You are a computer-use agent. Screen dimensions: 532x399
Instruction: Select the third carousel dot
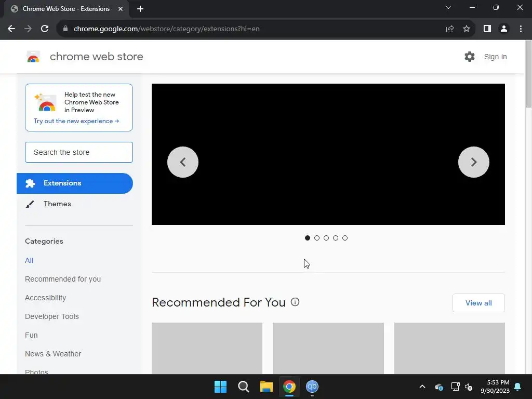click(326, 238)
